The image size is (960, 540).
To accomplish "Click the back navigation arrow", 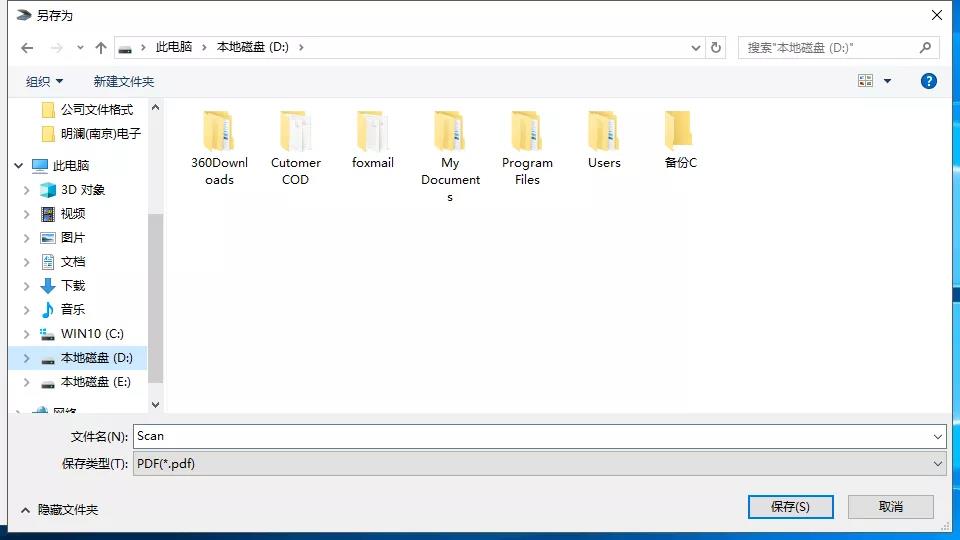I will point(27,47).
